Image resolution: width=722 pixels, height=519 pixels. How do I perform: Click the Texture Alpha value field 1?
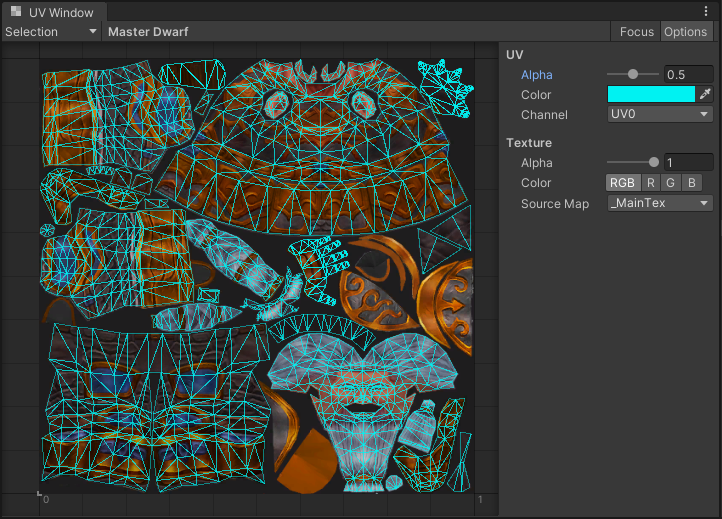[688, 162]
